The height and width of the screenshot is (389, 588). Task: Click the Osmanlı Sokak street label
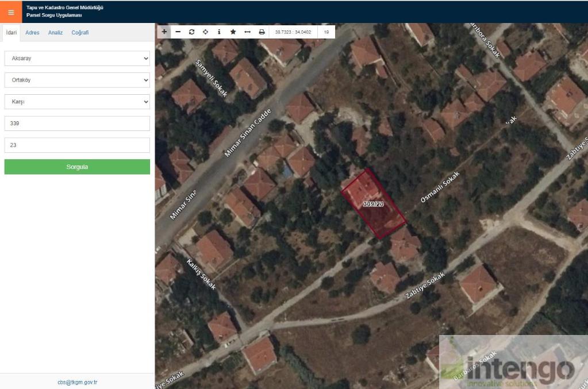point(440,187)
